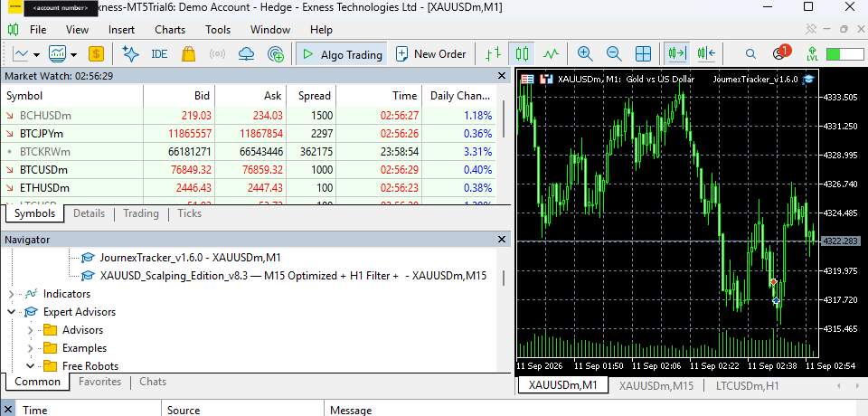
Task: Click the Market Watch vertical scrollbar
Action: pyautogui.click(x=503, y=119)
